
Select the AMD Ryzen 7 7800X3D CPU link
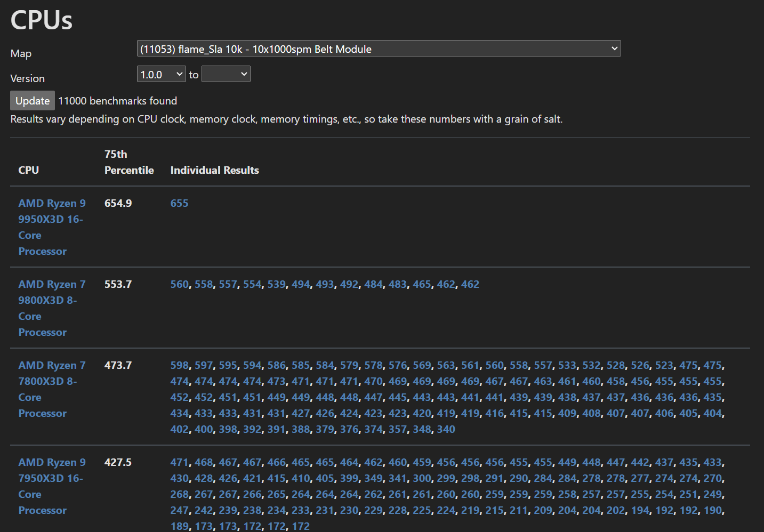[x=52, y=389]
